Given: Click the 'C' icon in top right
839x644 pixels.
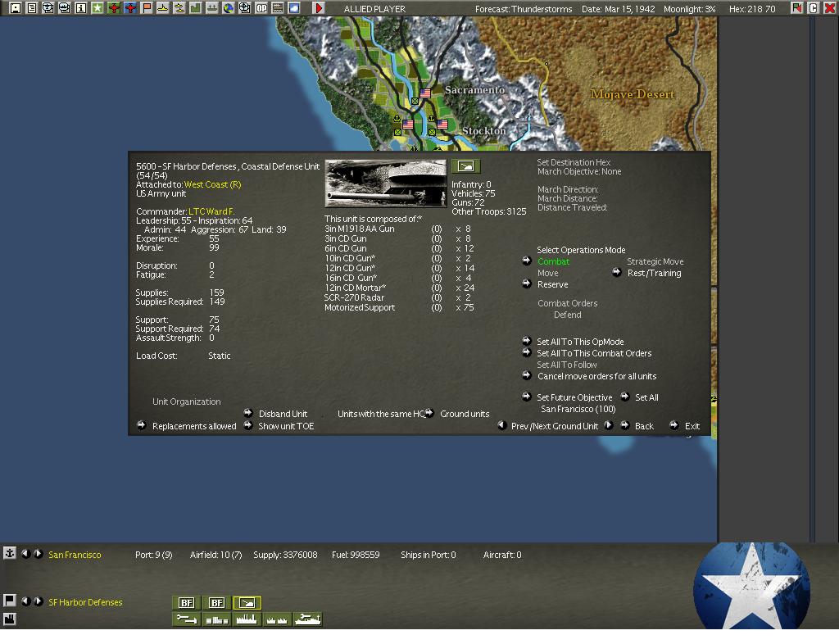Looking at the screenshot, I should coord(814,8).
